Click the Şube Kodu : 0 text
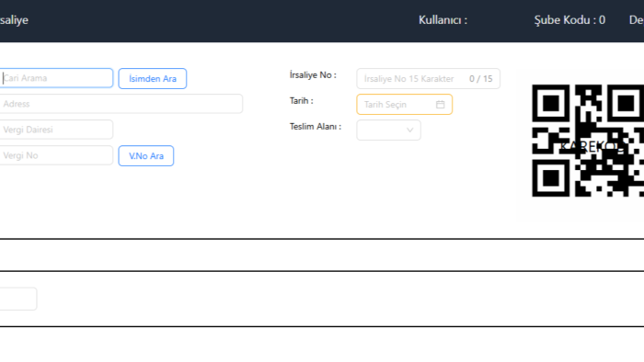Screen dimensions: 644x362 coord(569,20)
